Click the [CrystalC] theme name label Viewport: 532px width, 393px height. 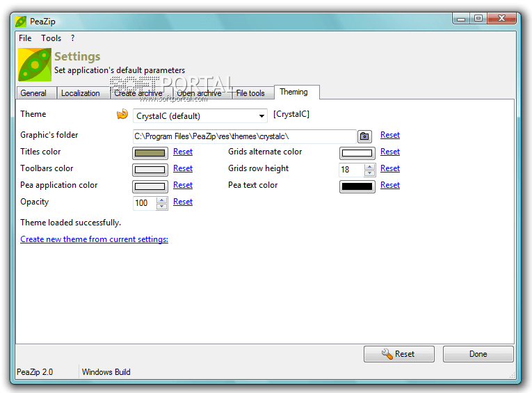(291, 114)
